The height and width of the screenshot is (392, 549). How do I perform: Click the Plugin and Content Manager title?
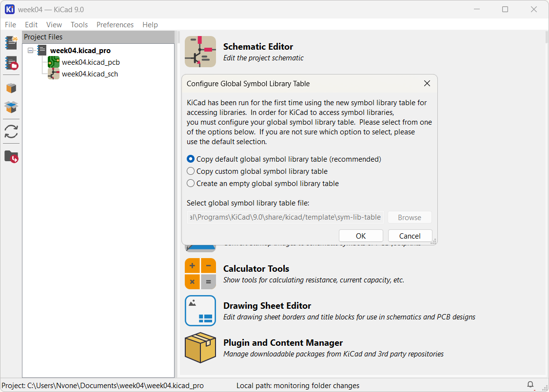283,343
